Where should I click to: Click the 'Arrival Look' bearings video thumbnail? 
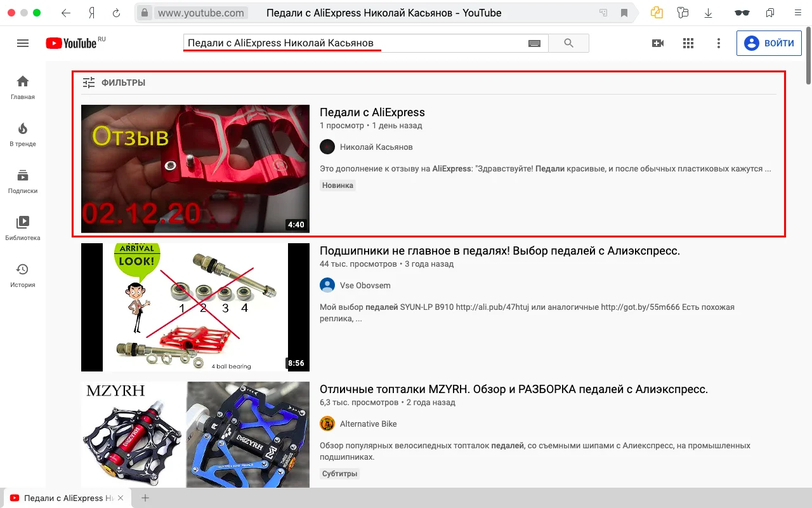point(195,307)
